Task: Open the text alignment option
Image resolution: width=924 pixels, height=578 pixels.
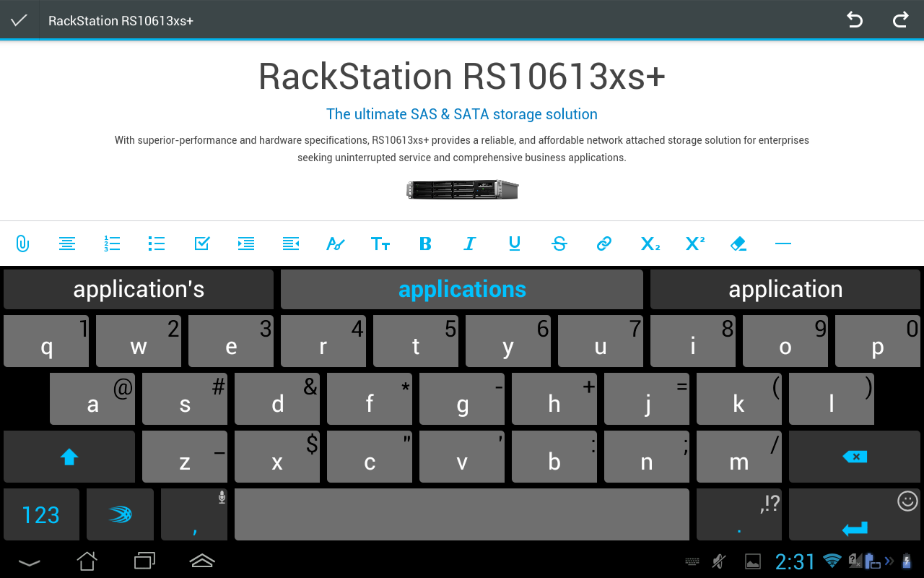Action: pos(67,243)
